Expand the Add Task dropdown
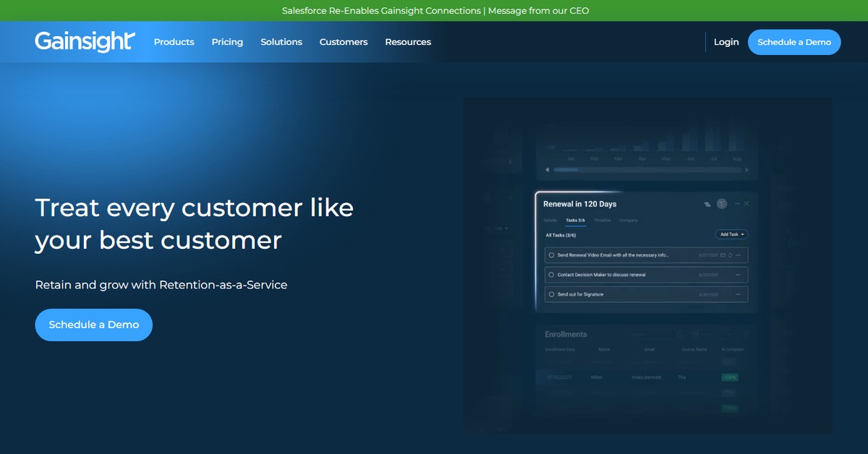The image size is (868, 454). (731, 234)
